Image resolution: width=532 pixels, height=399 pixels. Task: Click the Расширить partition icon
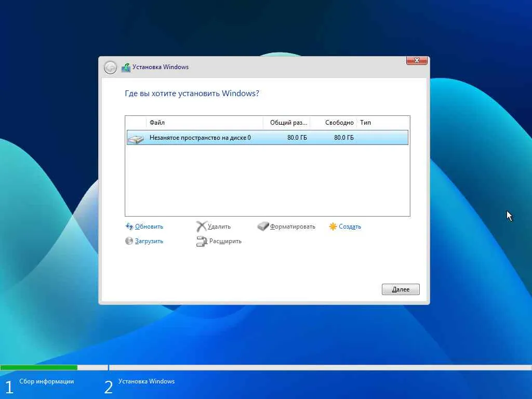point(202,241)
